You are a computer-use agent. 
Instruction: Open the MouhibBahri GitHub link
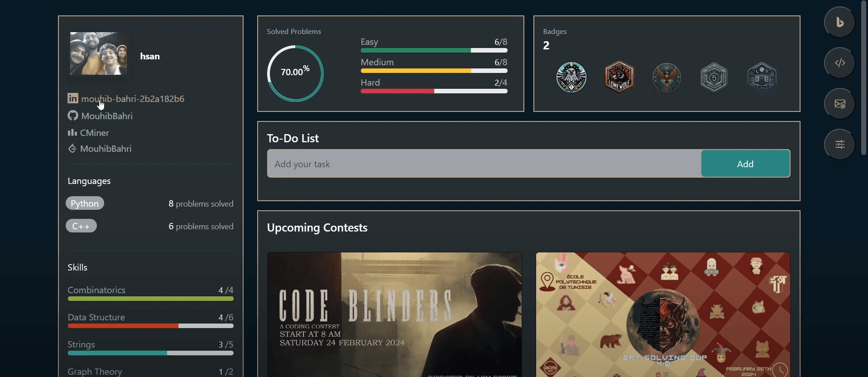pos(107,116)
